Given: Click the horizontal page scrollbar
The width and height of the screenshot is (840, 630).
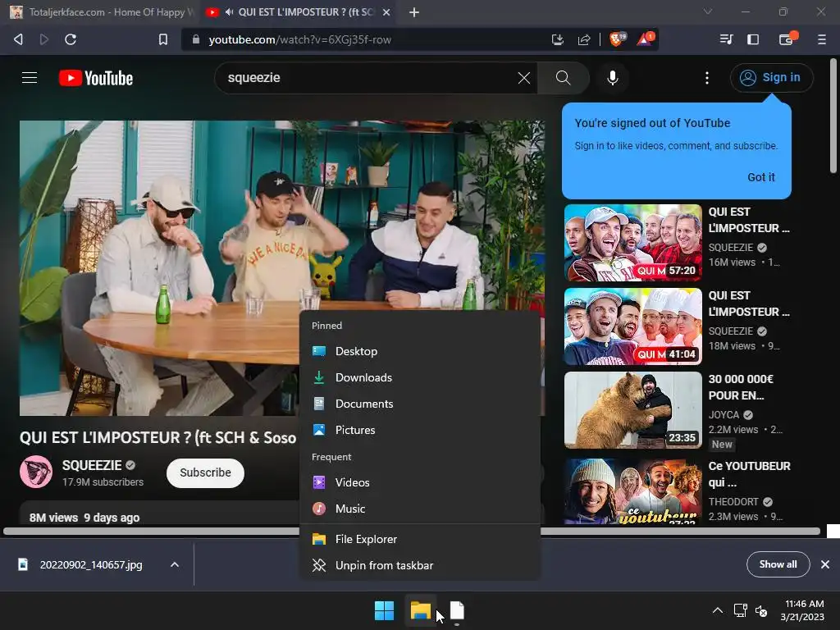Looking at the screenshot, I should click(412, 532).
